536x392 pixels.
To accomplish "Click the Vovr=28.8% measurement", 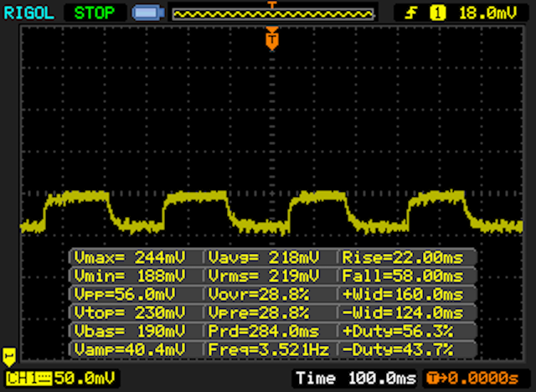I will coord(259,294).
